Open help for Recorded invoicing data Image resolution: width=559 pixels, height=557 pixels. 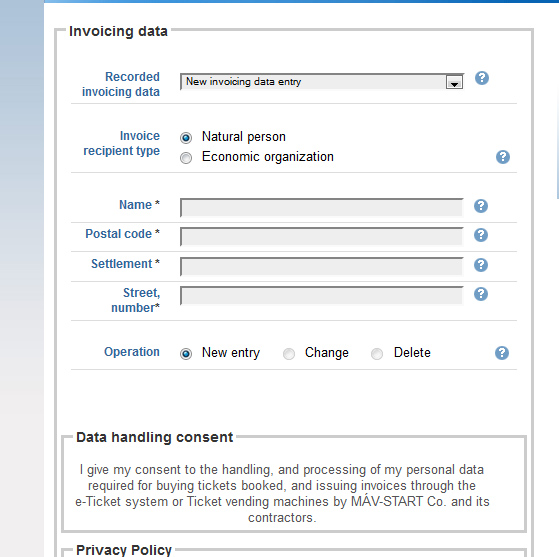click(x=482, y=78)
